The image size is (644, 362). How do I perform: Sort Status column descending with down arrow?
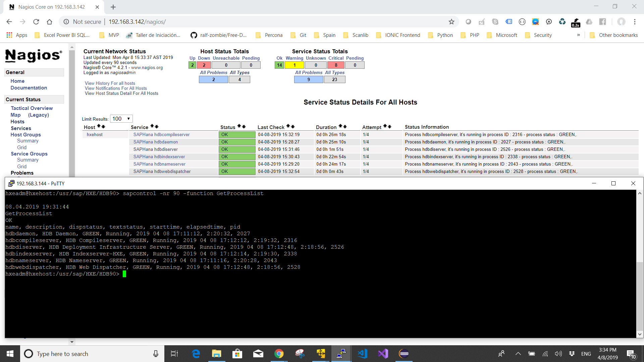(x=244, y=126)
